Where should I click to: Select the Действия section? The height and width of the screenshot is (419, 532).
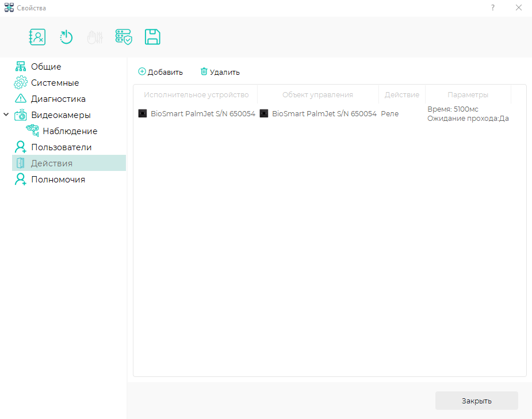[x=69, y=163]
